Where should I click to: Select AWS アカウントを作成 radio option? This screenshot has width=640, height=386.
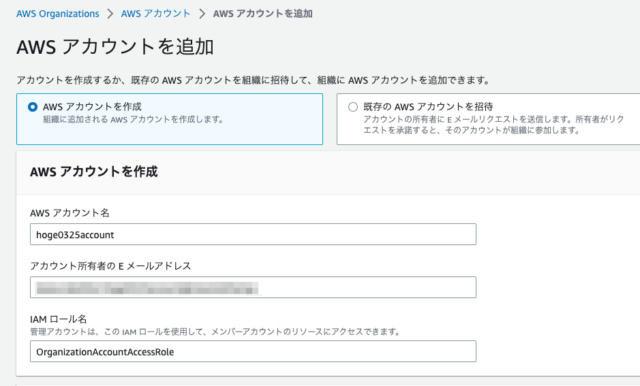33,107
